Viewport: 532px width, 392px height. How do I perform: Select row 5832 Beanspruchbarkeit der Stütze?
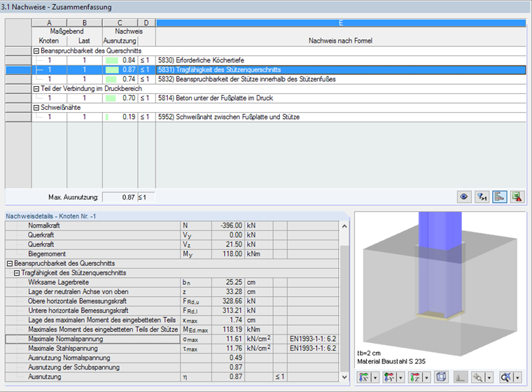279,79
